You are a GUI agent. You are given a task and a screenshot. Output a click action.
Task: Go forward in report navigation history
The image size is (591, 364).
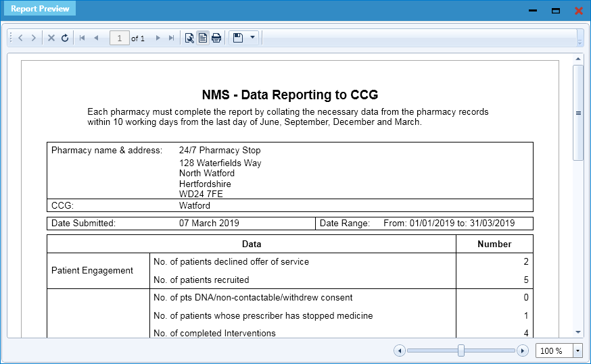click(34, 38)
